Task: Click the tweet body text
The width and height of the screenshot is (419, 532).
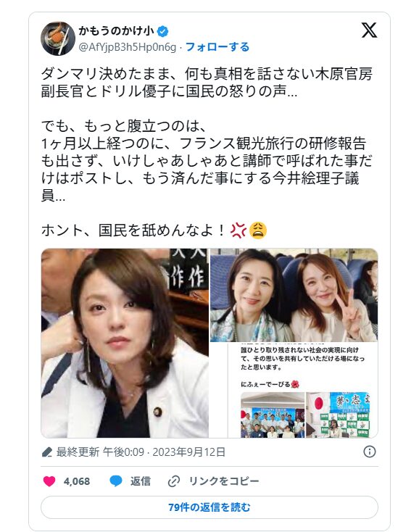Action: [207, 152]
